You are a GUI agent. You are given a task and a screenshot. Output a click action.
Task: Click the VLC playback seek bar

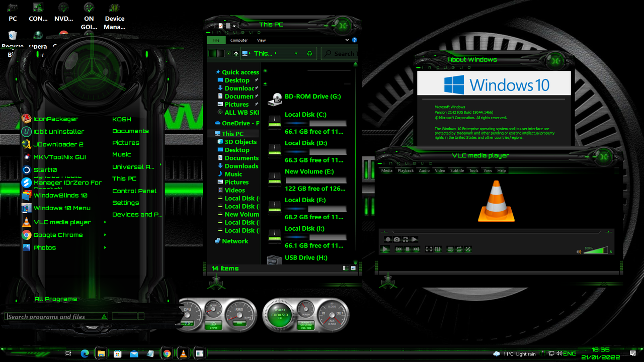[496, 232]
